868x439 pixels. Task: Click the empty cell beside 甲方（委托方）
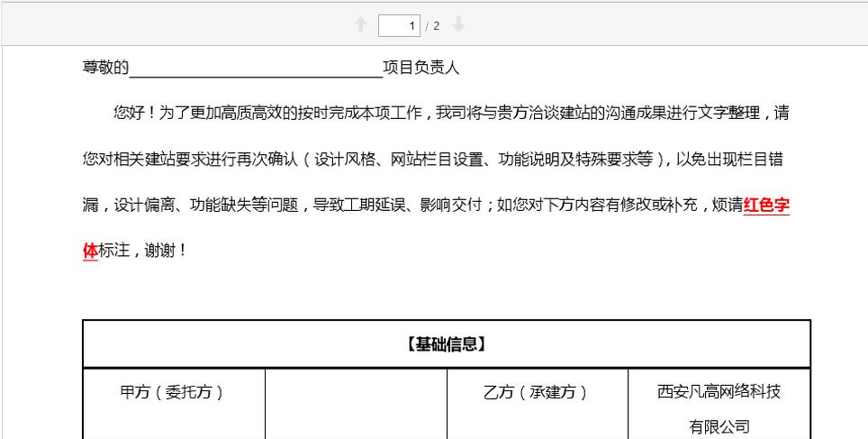pos(356,406)
